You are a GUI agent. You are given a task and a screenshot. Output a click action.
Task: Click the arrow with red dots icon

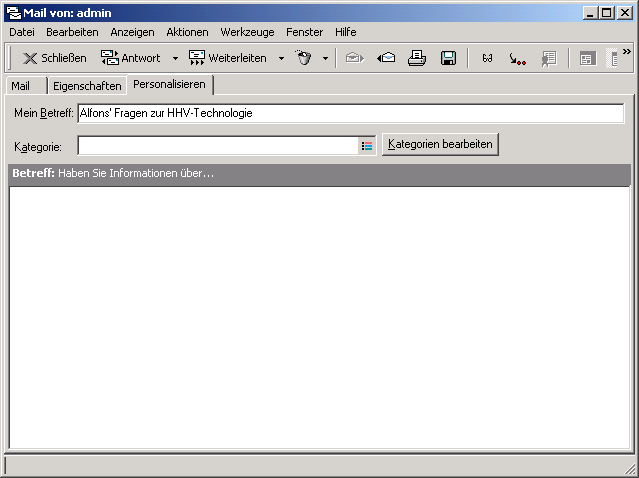pyautogui.click(x=518, y=59)
